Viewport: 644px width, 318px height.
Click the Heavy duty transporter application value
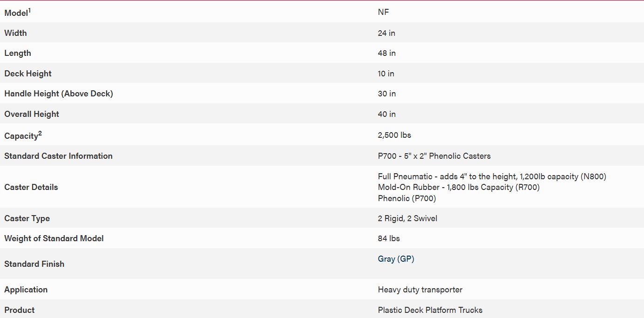pyautogui.click(x=420, y=290)
